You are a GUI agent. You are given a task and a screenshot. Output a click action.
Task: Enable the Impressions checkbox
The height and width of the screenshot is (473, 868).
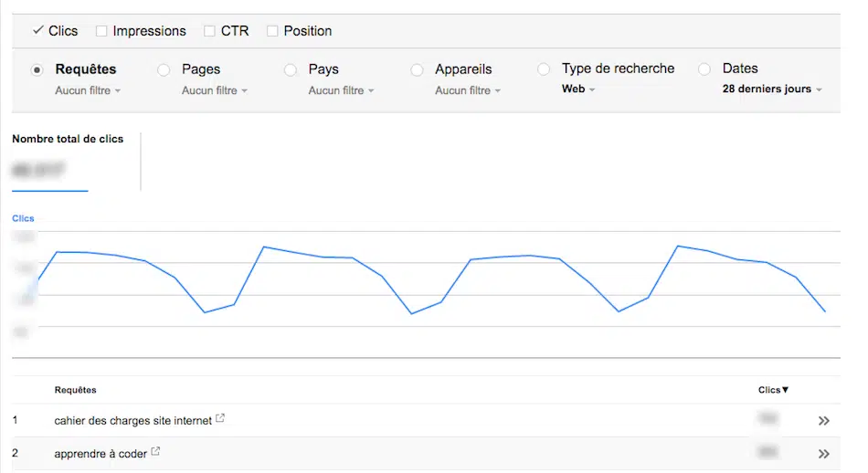tap(101, 31)
